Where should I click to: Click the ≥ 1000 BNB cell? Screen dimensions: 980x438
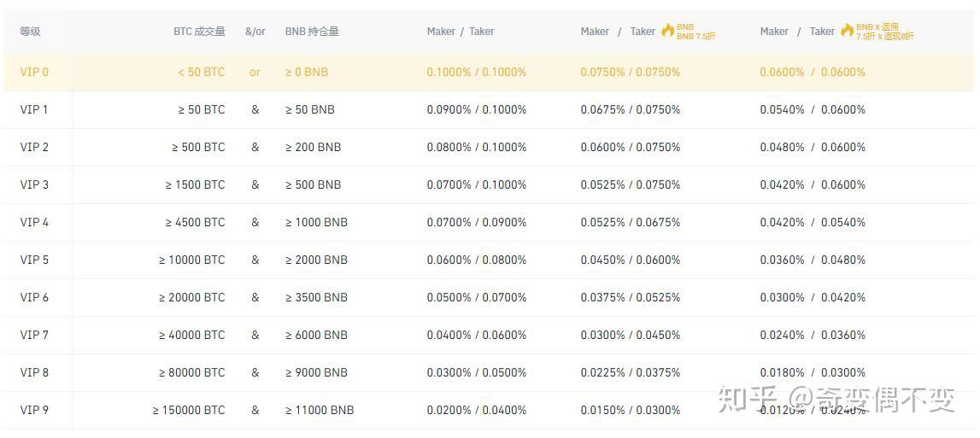point(316,222)
